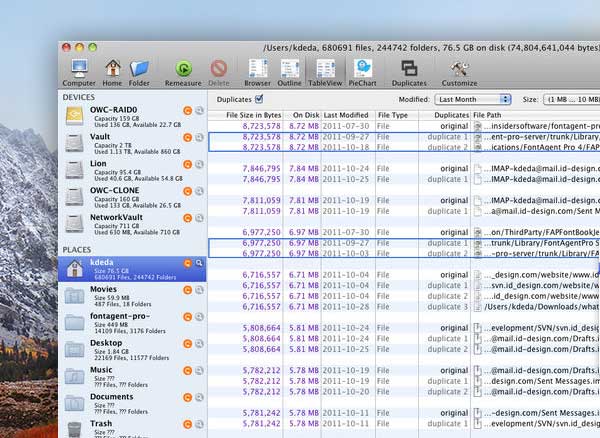
Task: Open the Duplicates tool
Action: [x=409, y=73]
